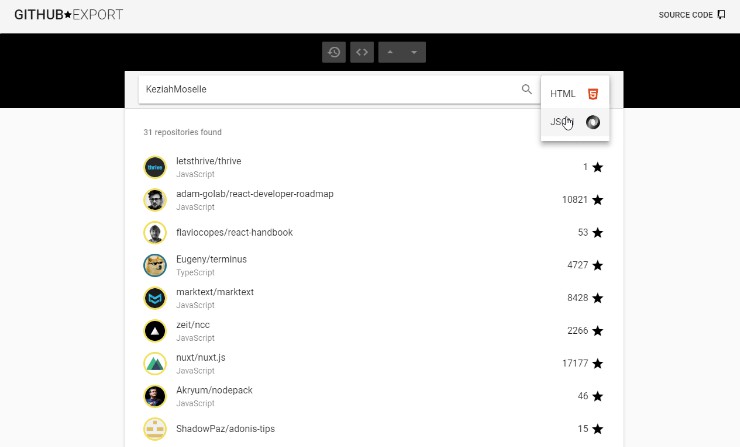
Task: Click star icon for Akryum/nodepack
Action: 598,396
